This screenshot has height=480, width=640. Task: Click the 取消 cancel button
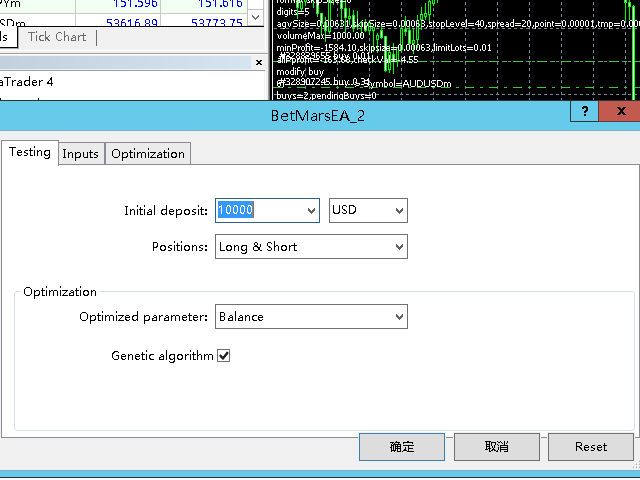click(x=497, y=447)
